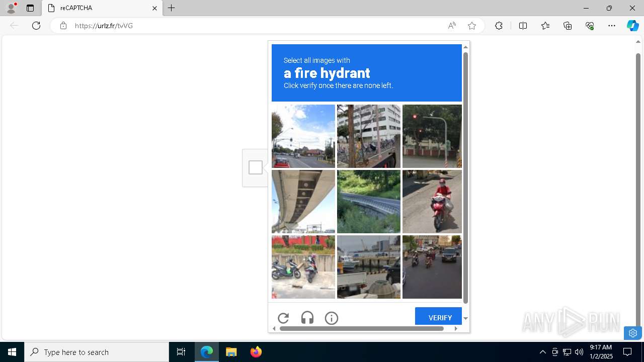Open sidebar settings gear button
The width and height of the screenshot is (644, 362).
[633, 333]
